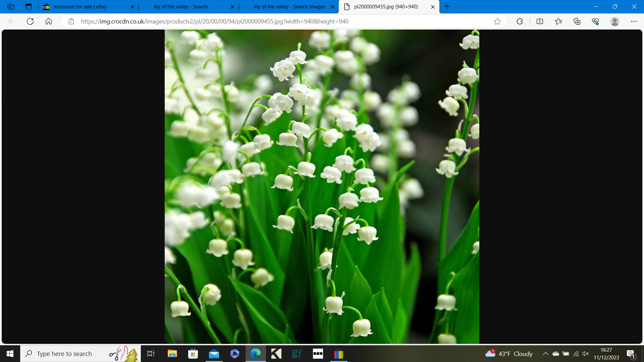Image resolution: width=644 pixels, height=362 pixels.
Task: Open the notification center
Action: (x=631, y=354)
